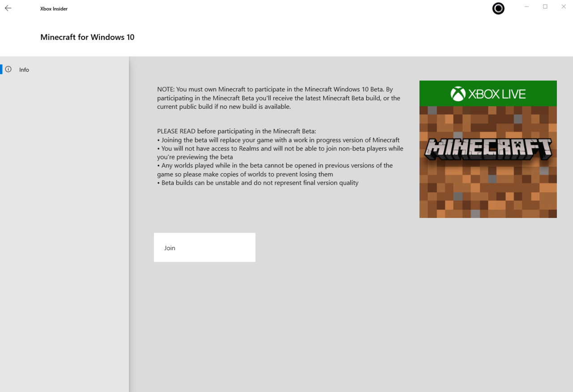Join the Minecraft Beta
The width and height of the screenshot is (573, 392).
click(x=205, y=247)
